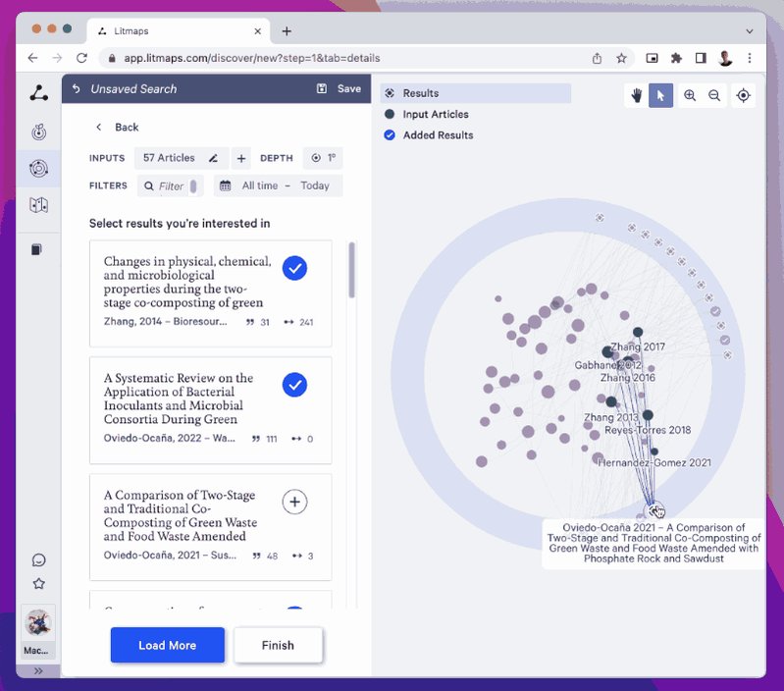Select the pointer cursor tool
The width and height of the screenshot is (784, 691).
[x=660, y=95]
